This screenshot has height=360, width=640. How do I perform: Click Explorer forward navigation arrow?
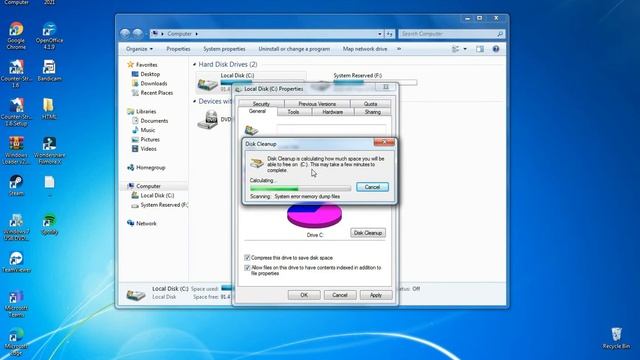[138, 34]
